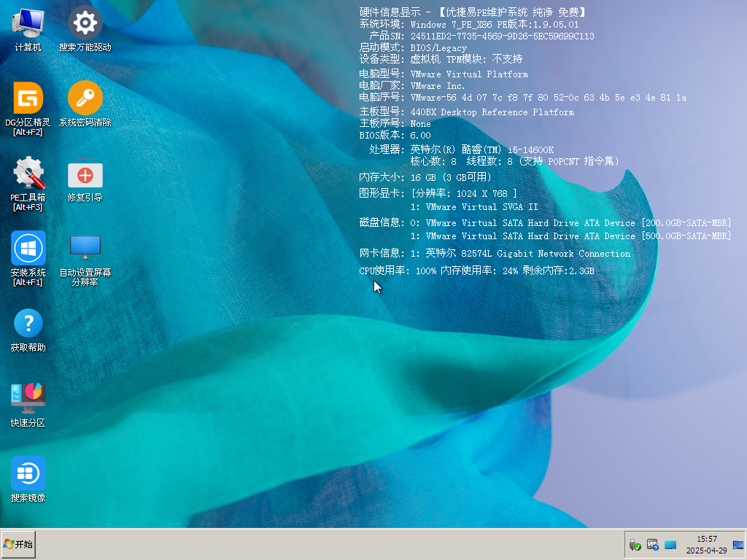The image size is (747, 560).
Task: Click empty area of the taskbar
Action: pyautogui.click(x=328, y=545)
